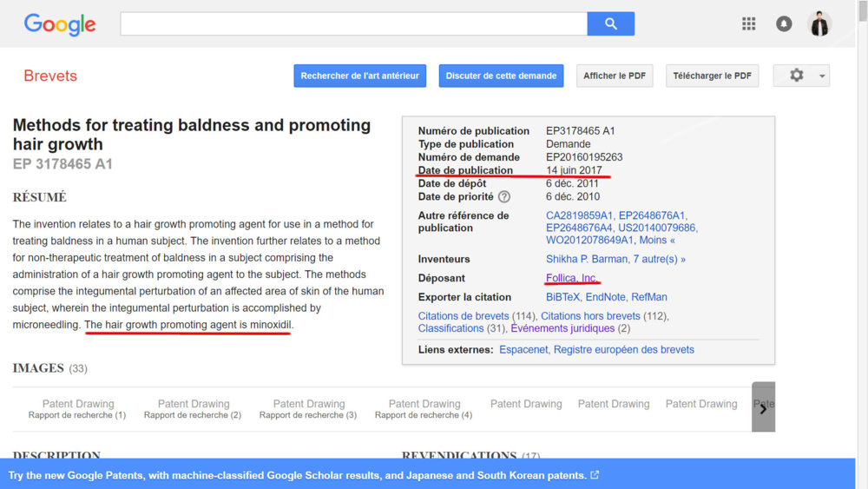Open the Google apps grid
The image size is (868, 489).
click(x=748, y=24)
